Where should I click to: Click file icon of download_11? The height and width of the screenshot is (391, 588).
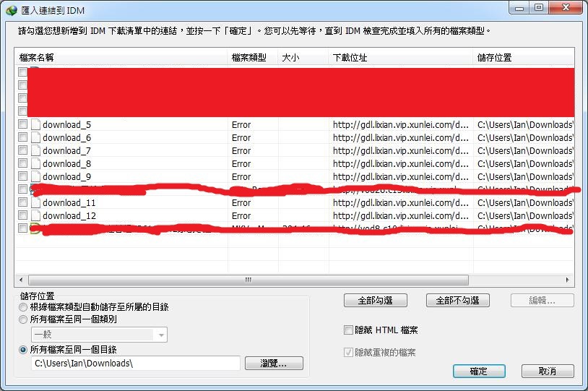35,202
